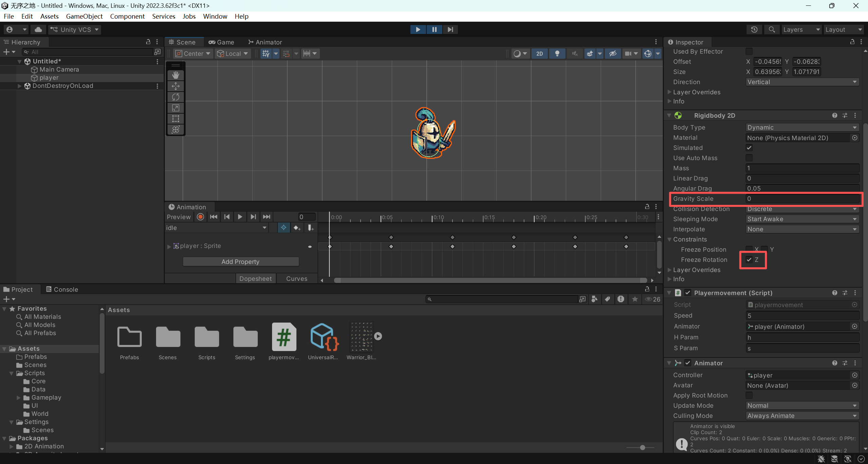Open the Direction dropdown

click(x=802, y=82)
